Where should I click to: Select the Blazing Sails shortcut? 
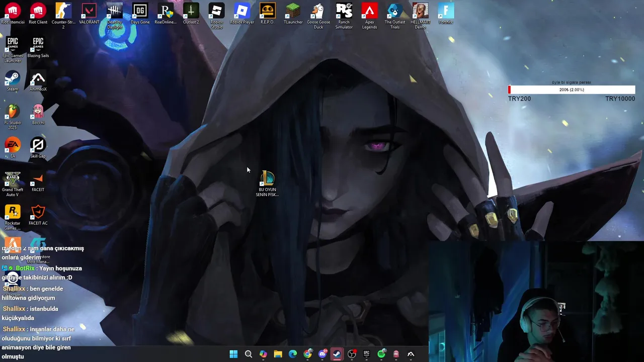(x=38, y=48)
